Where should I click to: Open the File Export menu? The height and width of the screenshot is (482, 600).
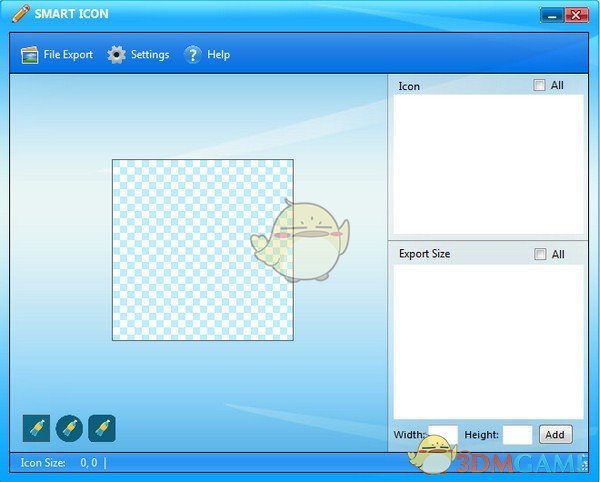pos(57,55)
